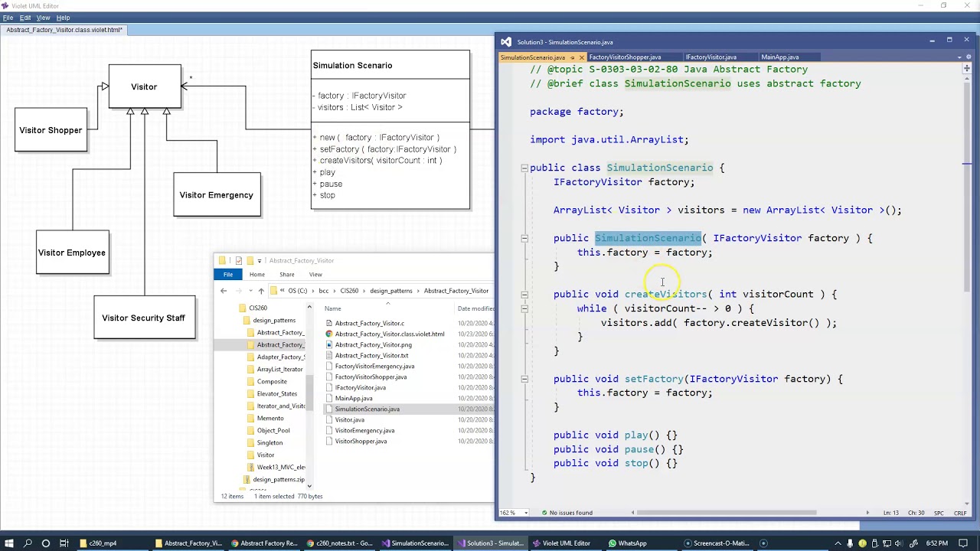The image size is (980, 551).
Task: Select the Abstract_Factory_Visitor.class.violet.html diagram tab
Action: 64,30
